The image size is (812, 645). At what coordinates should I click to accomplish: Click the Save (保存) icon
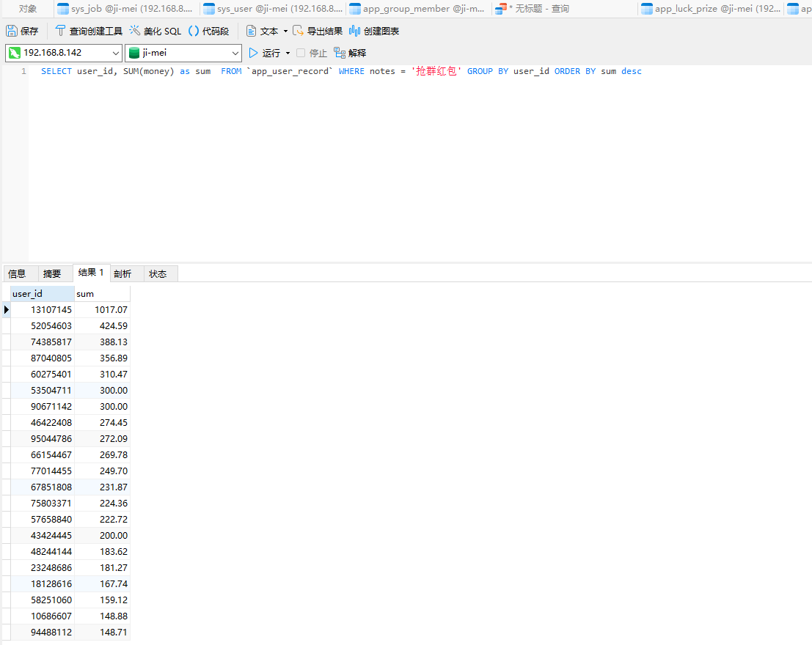pyautogui.click(x=12, y=32)
